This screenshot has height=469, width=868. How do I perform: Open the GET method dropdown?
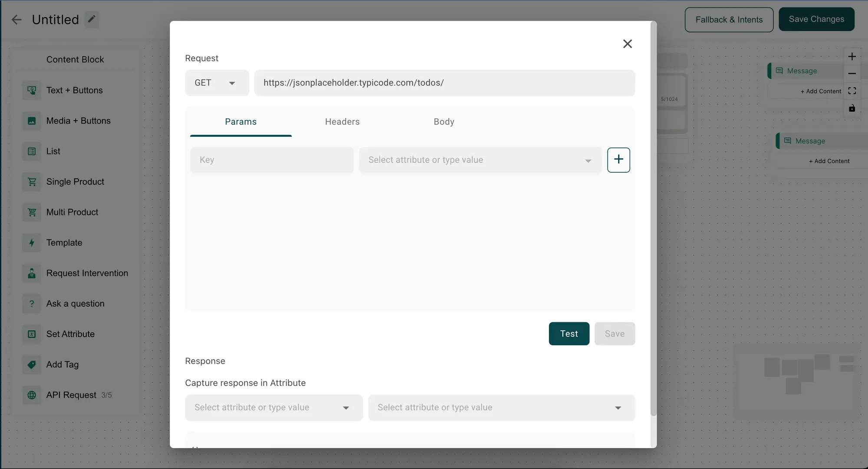[x=217, y=83]
